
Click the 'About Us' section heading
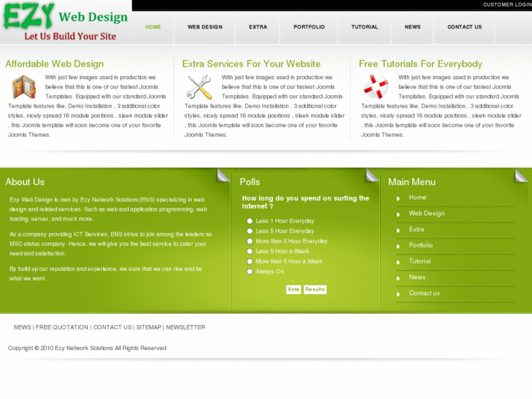[x=25, y=182]
